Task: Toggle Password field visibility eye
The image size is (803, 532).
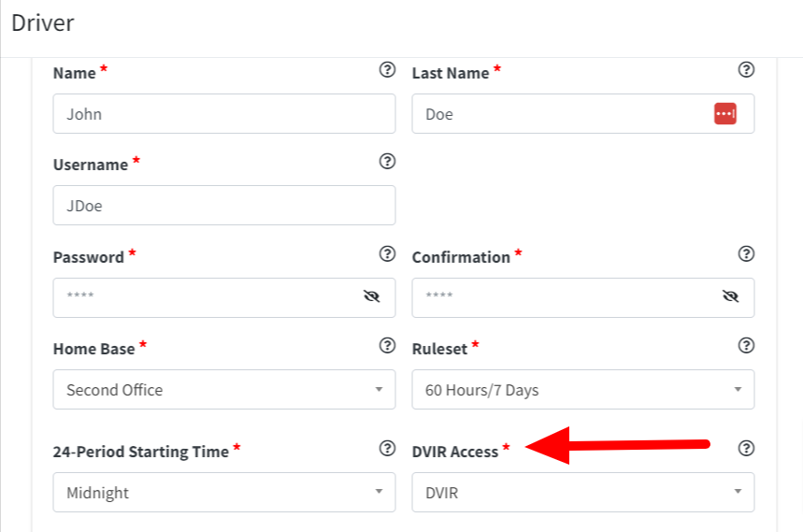Action: click(372, 297)
